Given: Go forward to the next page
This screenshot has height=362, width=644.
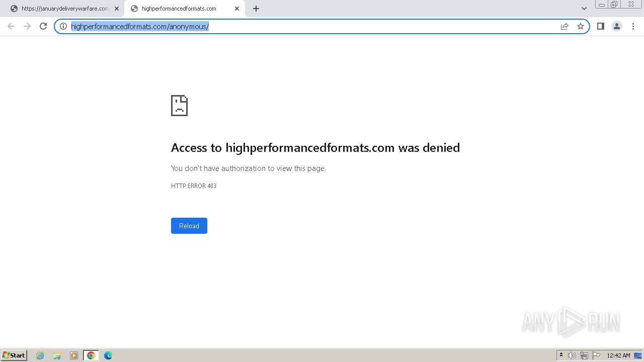Looking at the screenshot, I should [x=27, y=26].
